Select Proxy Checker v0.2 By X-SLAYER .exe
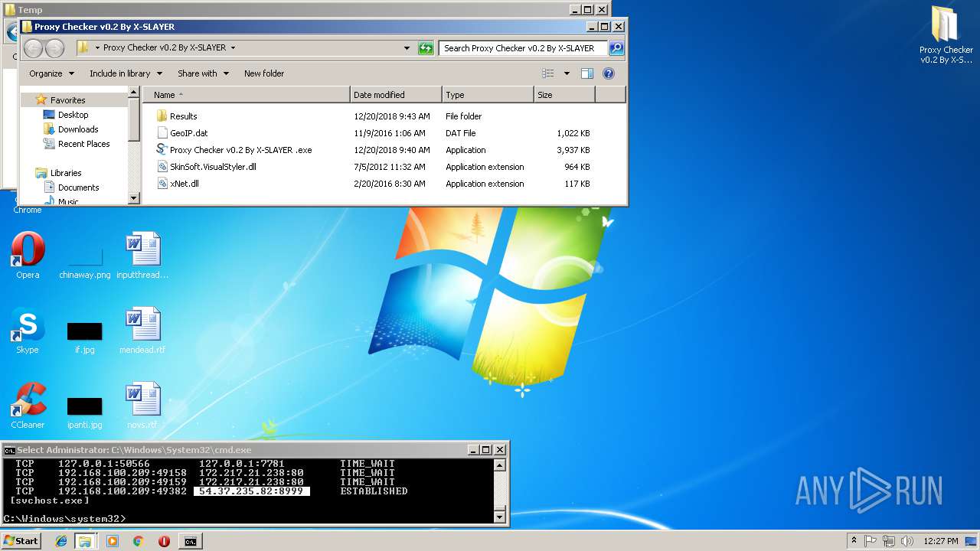 tap(240, 150)
